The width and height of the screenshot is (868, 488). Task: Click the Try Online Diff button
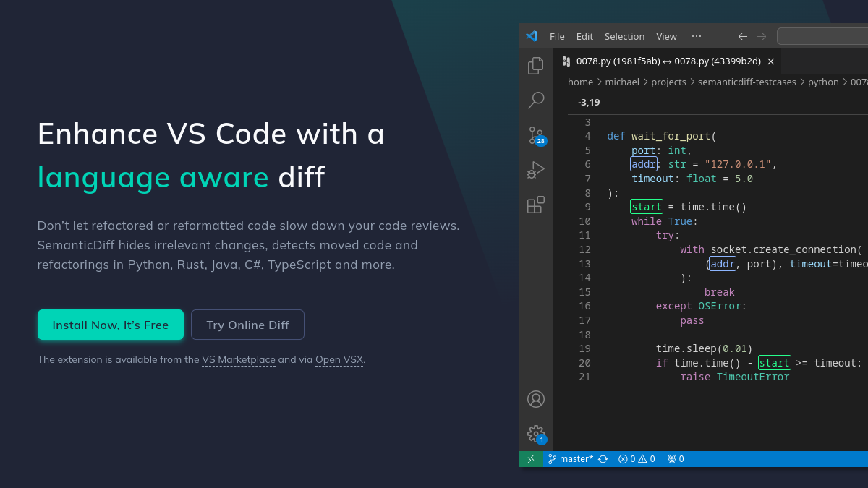[247, 325]
